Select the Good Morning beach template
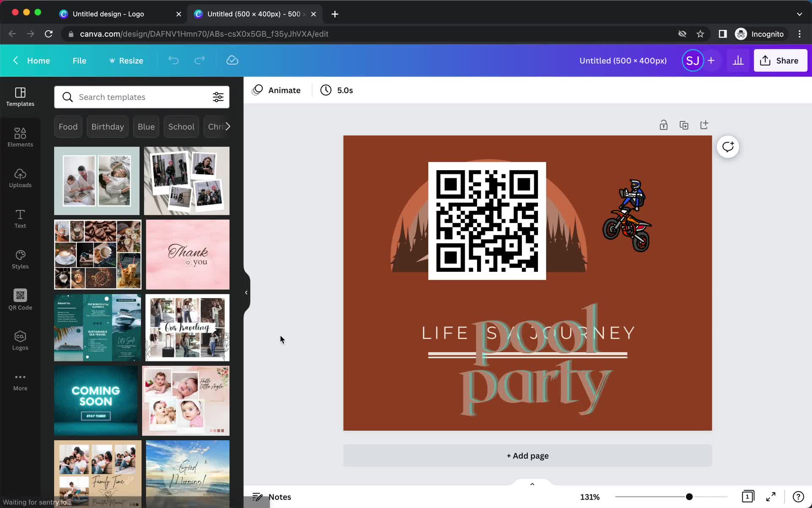The width and height of the screenshot is (812, 508). coord(188,474)
